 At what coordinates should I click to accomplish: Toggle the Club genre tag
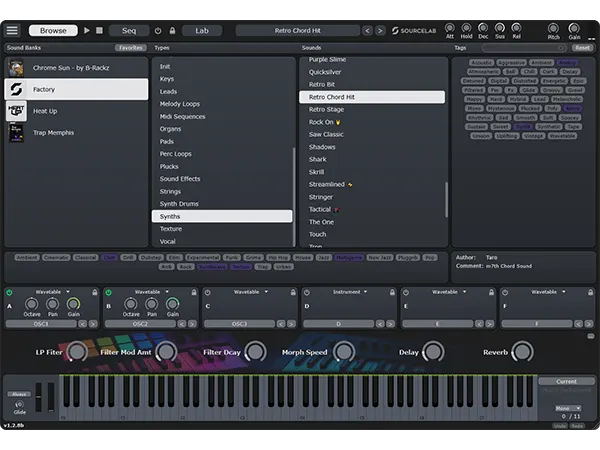[109, 258]
